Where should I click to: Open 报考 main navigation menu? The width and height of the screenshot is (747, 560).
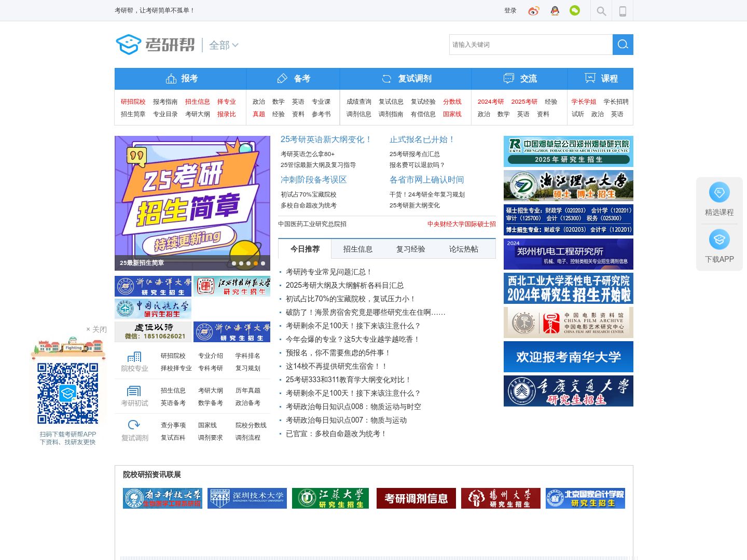click(x=181, y=79)
